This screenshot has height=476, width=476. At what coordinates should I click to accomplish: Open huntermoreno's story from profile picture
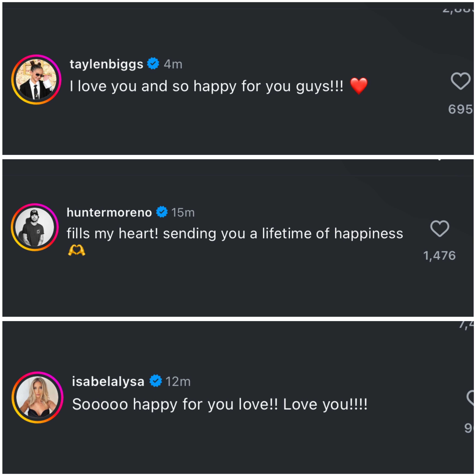[35, 227]
